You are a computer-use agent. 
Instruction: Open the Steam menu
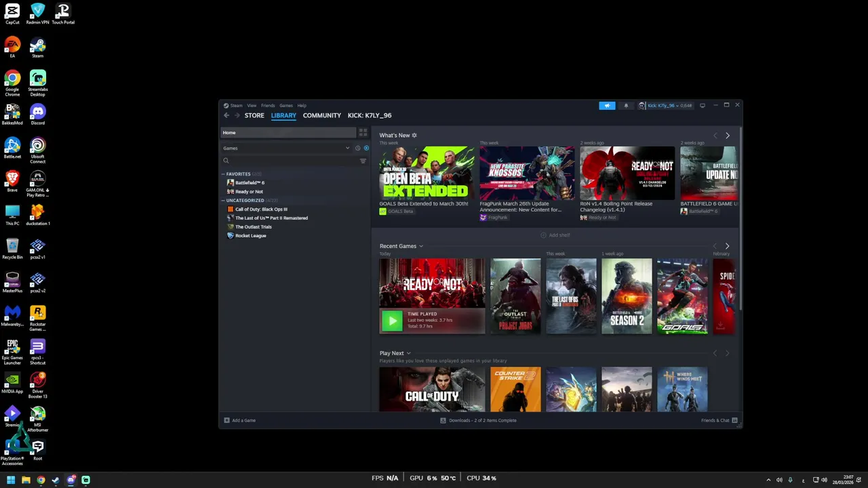233,106
